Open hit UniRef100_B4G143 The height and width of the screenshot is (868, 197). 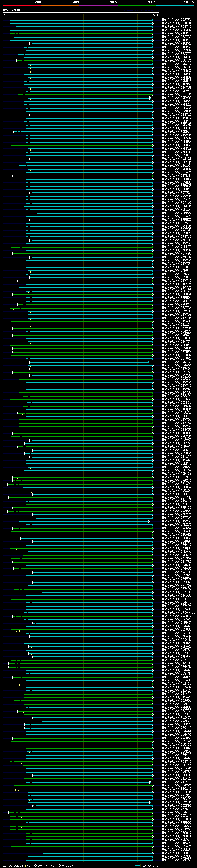pos(177,789)
